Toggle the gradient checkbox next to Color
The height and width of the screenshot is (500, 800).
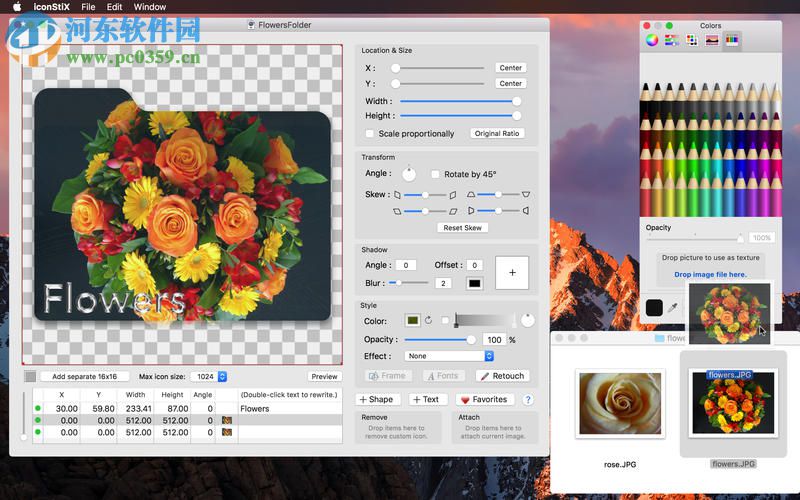(x=445, y=321)
